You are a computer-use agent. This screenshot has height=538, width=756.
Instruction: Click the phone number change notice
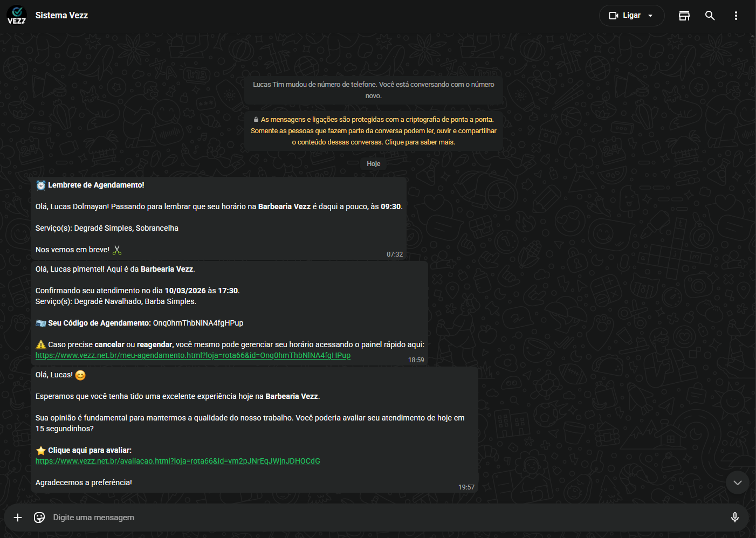(x=373, y=90)
